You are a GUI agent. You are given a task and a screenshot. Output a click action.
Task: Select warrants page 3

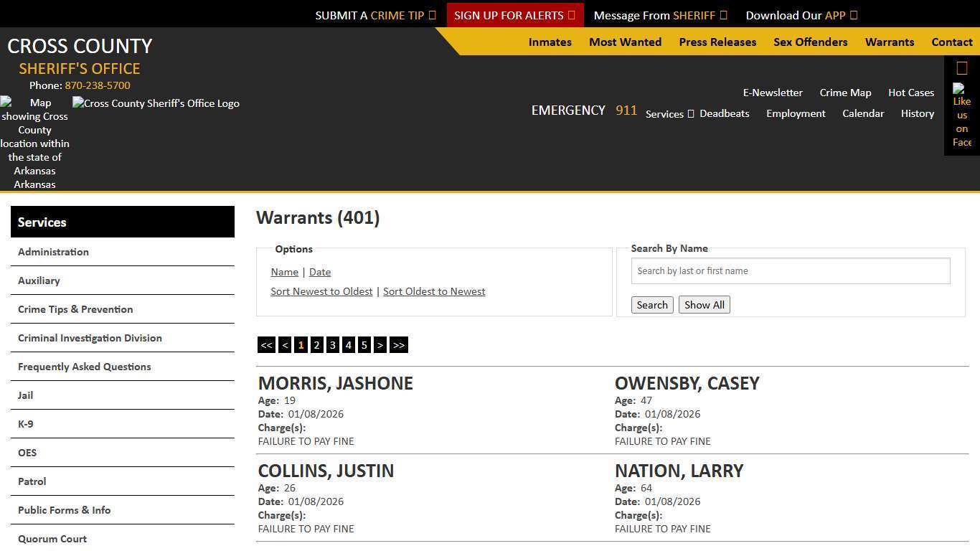(332, 345)
